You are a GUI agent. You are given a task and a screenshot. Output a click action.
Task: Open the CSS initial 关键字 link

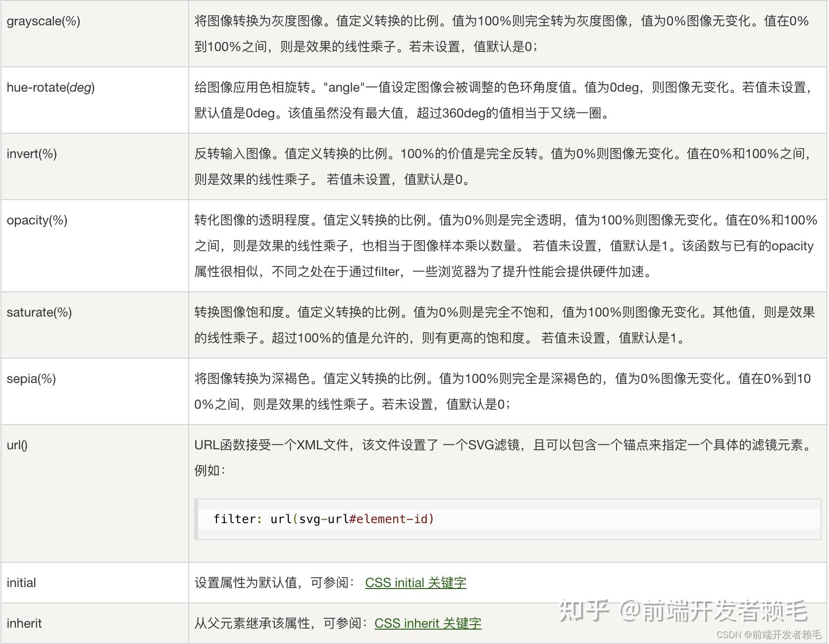pos(415,582)
